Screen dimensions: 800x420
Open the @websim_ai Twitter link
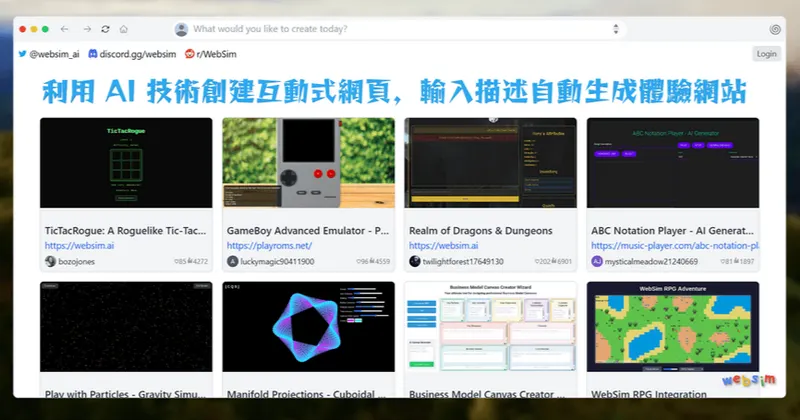point(49,54)
